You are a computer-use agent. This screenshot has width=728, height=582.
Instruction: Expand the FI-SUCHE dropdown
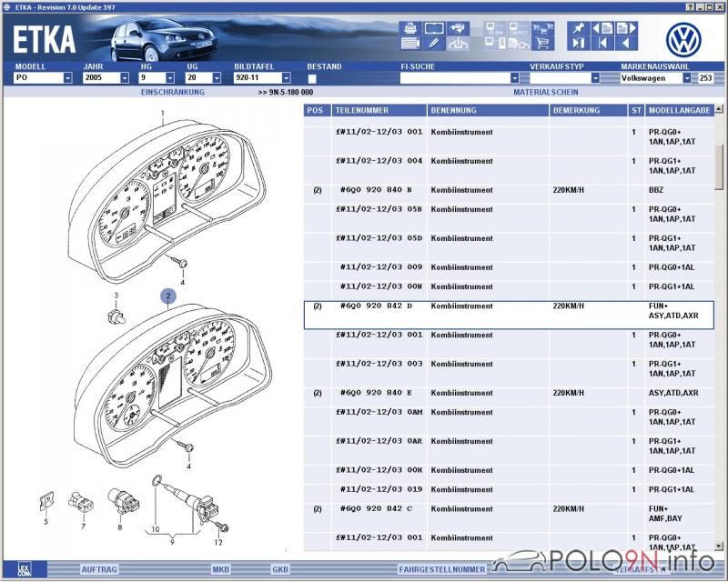pyautogui.click(x=514, y=78)
